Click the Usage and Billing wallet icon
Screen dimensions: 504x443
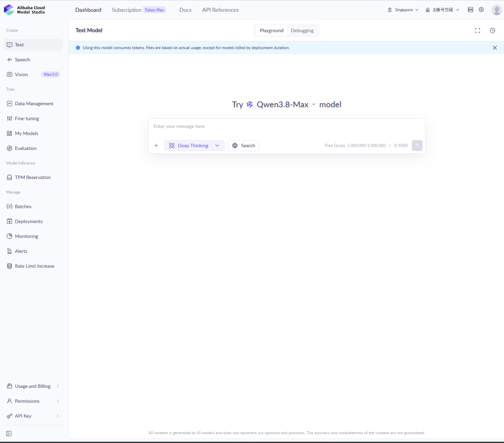(10, 386)
